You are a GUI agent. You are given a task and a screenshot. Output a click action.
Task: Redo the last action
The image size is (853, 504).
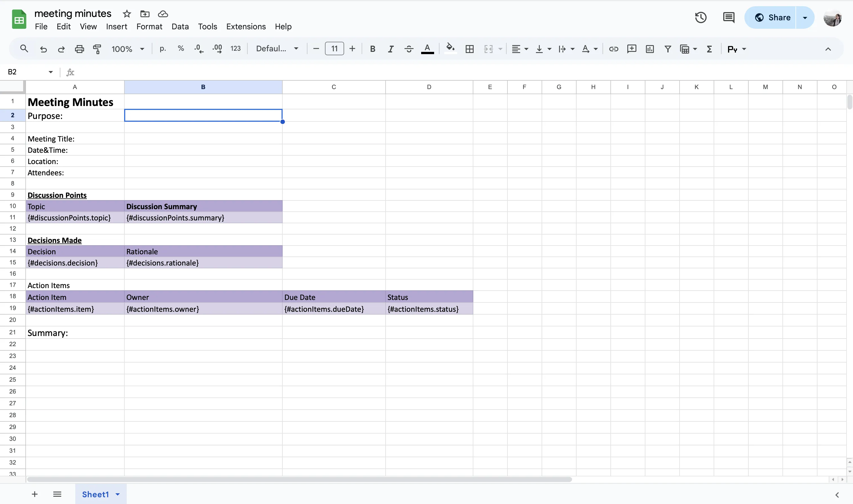(x=61, y=49)
